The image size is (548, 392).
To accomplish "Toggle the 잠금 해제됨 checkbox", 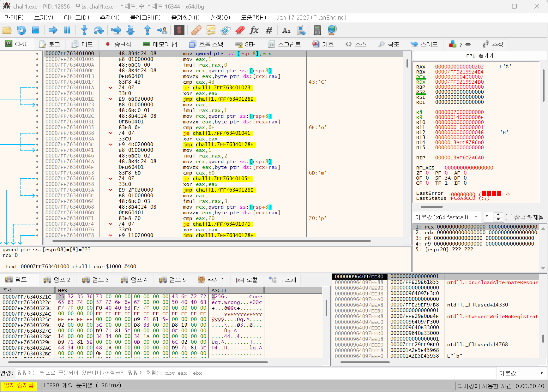I will pyautogui.click(x=509, y=217).
